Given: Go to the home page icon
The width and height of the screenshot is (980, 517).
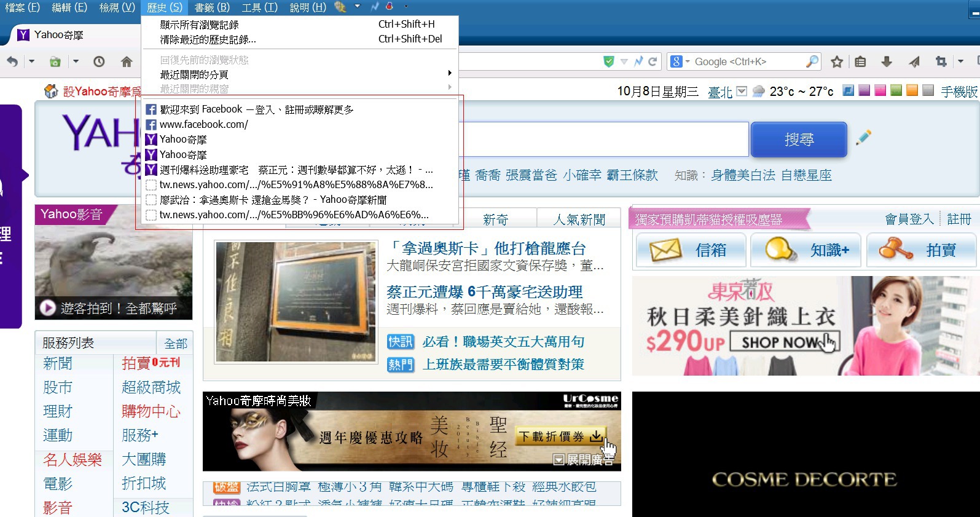Looking at the screenshot, I should pyautogui.click(x=127, y=61).
